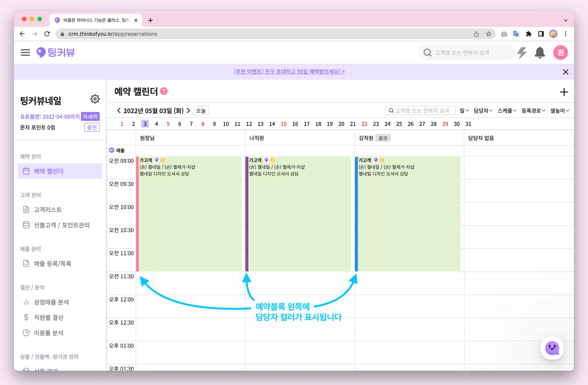Viewport: 588px width, 385px height.
Task: Open the notification bell
Action: pos(540,53)
